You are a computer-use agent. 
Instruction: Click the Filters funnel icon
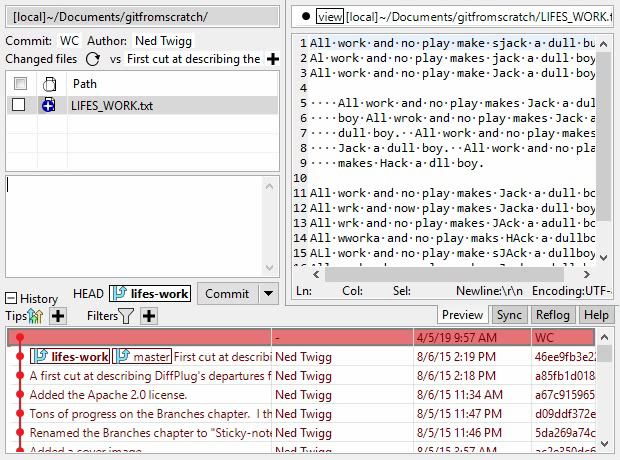(126, 316)
